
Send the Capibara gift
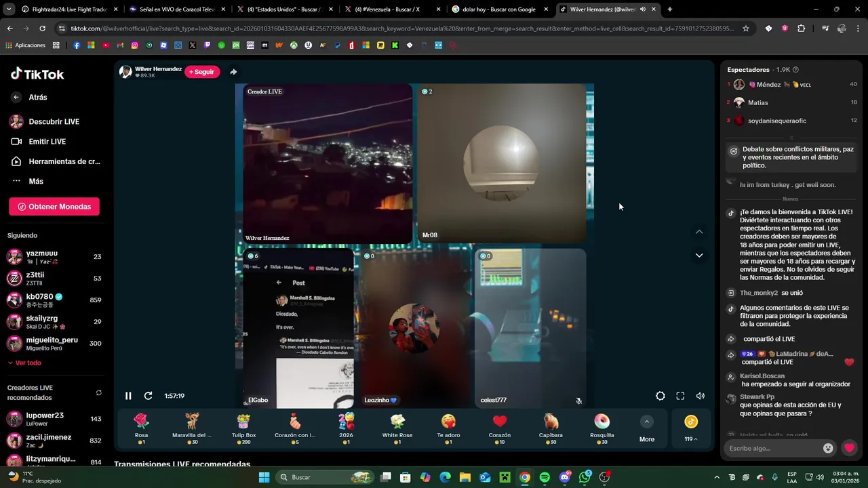pyautogui.click(x=551, y=428)
